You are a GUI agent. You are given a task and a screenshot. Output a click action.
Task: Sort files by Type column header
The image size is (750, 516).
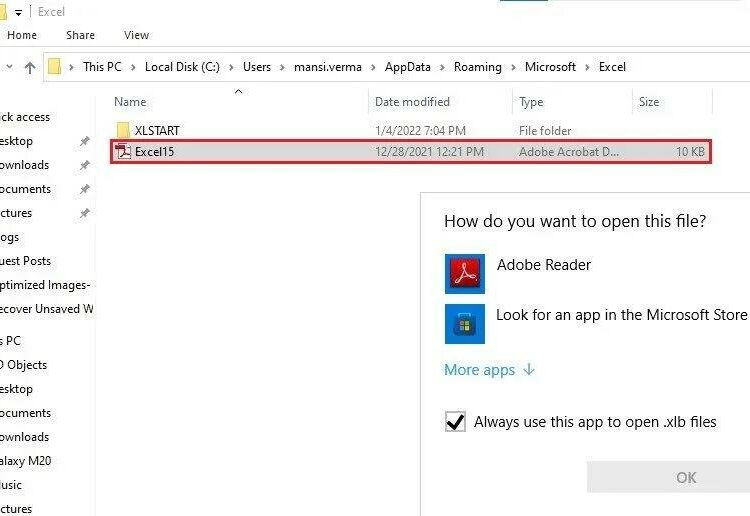pyautogui.click(x=531, y=102)
